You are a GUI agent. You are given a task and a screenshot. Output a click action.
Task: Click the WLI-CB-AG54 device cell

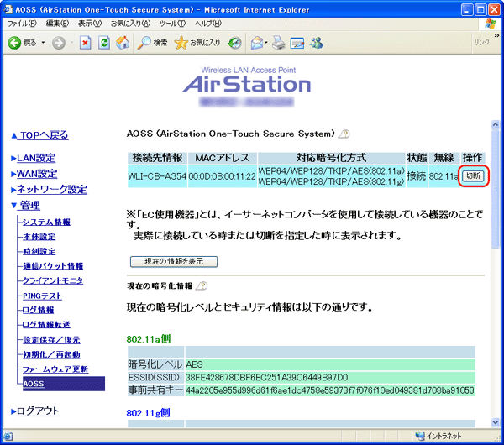tap(157, 176)
